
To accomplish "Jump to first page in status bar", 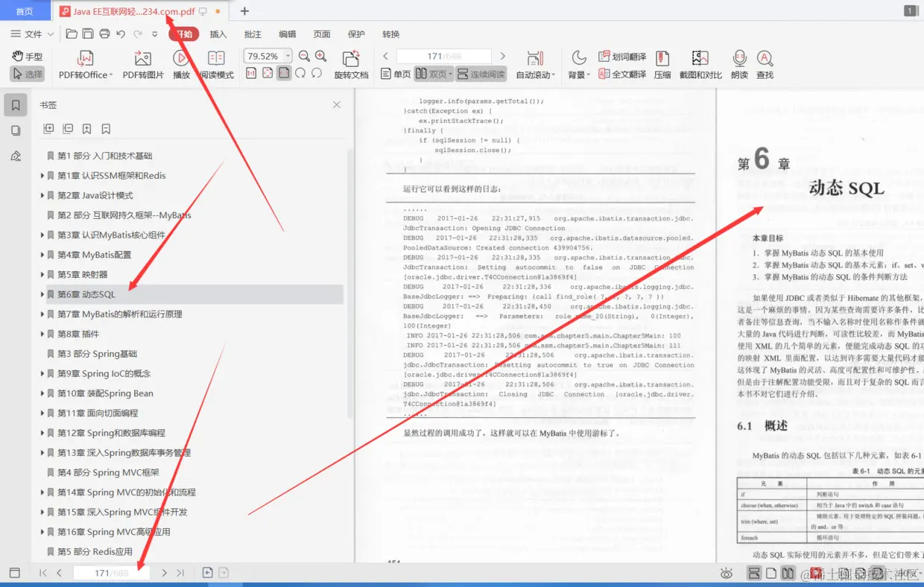I will [x=42, y=573].
